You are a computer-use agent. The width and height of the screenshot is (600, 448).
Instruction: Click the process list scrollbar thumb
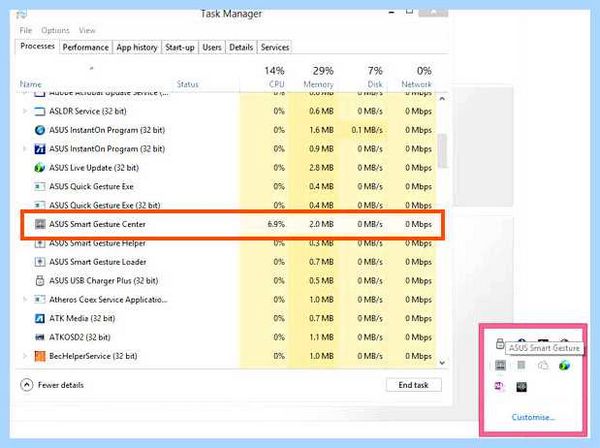442,151
